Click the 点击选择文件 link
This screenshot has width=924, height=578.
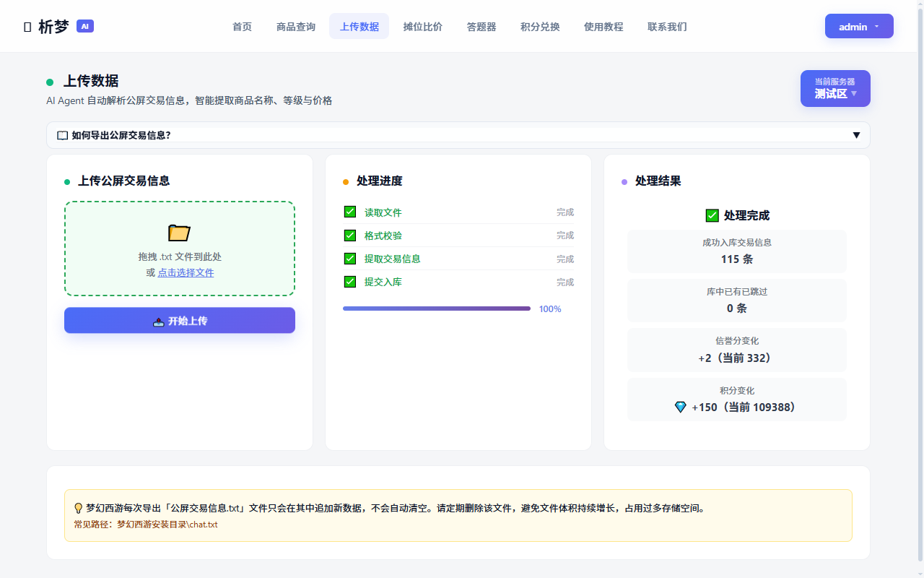click(186, 272)
